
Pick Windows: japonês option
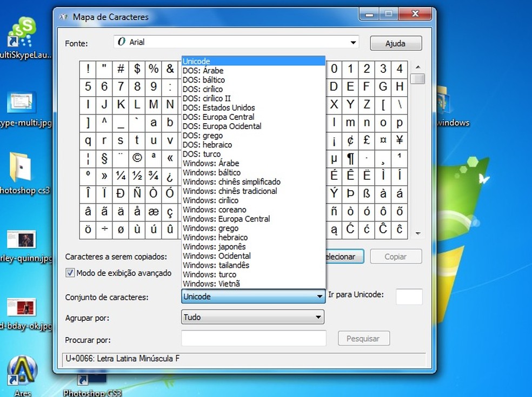coord(254,247)
